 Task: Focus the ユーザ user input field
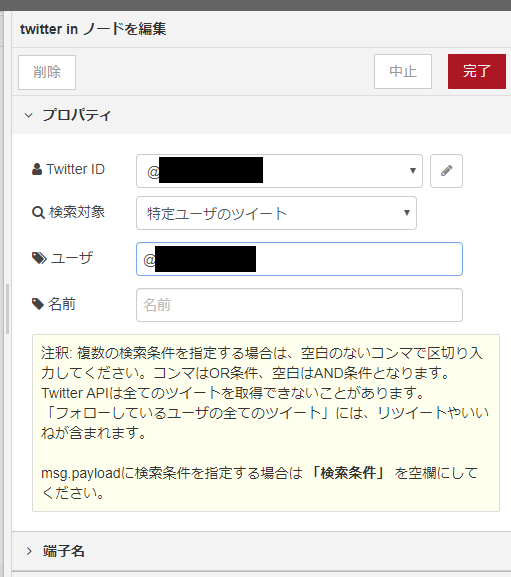point(299,259)
